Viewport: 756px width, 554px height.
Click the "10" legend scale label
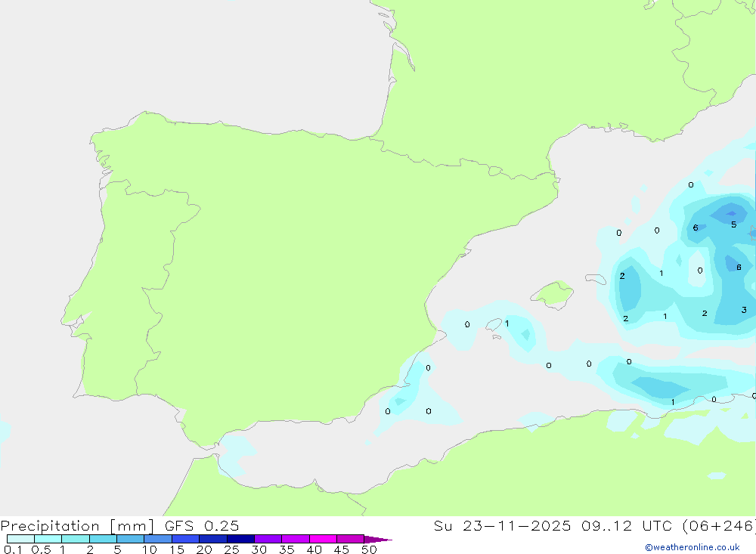150,549
